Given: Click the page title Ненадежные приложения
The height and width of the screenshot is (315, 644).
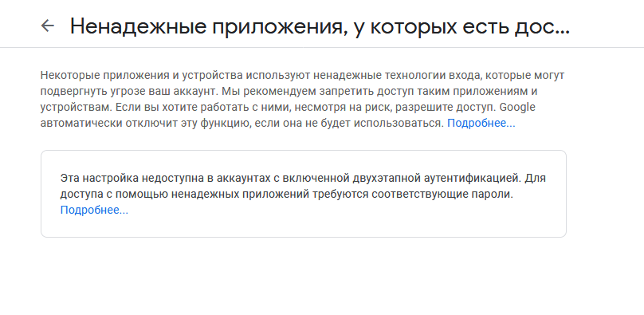Looking at the screenshot, I should [x=206, y=26].
